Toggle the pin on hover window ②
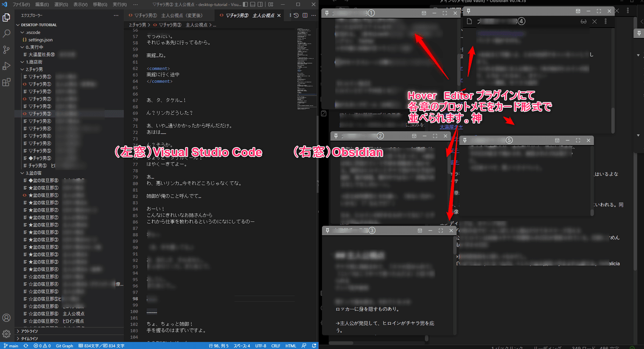 point(336,136)
